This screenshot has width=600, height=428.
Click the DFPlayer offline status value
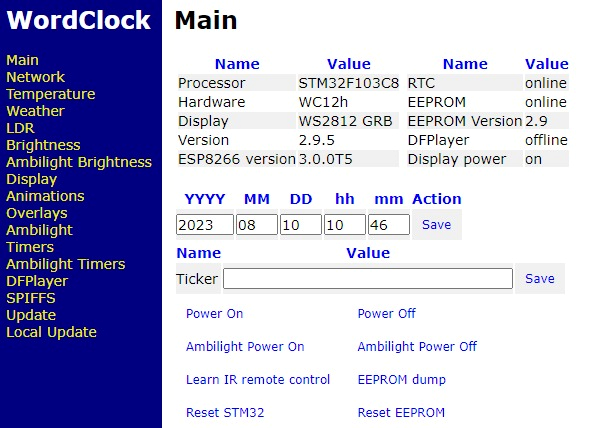point(546,140)
